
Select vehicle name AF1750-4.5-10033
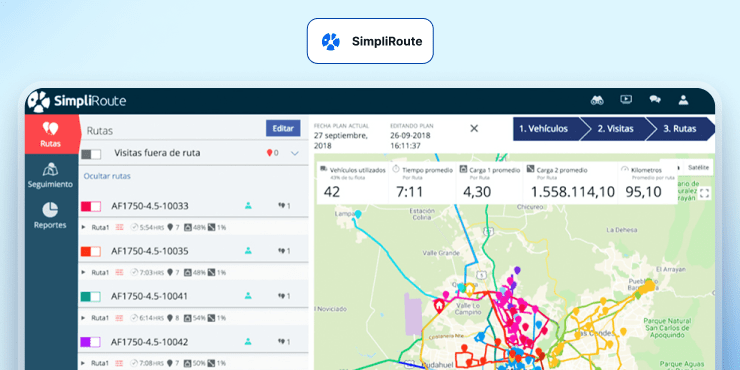(x=150, y=206)
